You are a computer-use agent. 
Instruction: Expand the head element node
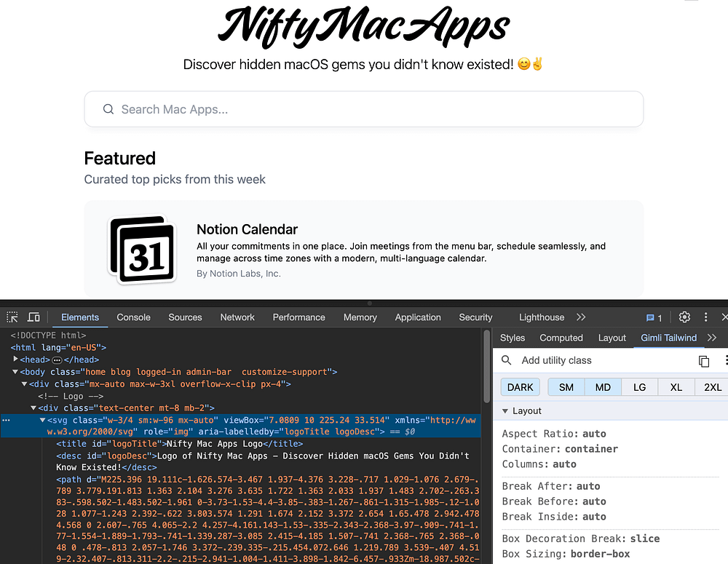(x=15, y=360)
